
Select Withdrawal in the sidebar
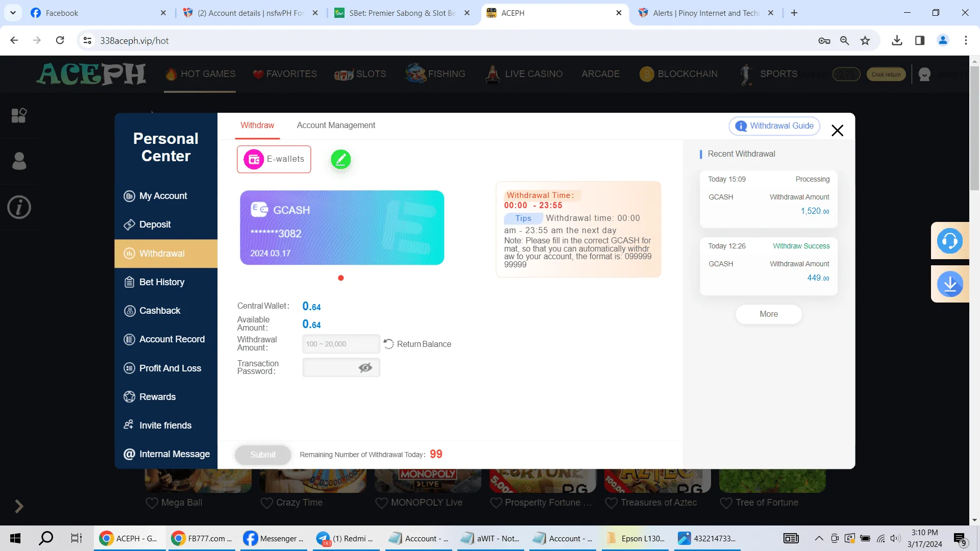[166, 254]
